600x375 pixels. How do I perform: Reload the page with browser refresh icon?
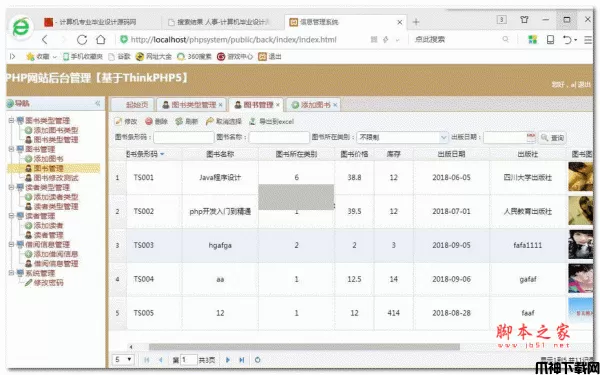[x=82, y=39]
